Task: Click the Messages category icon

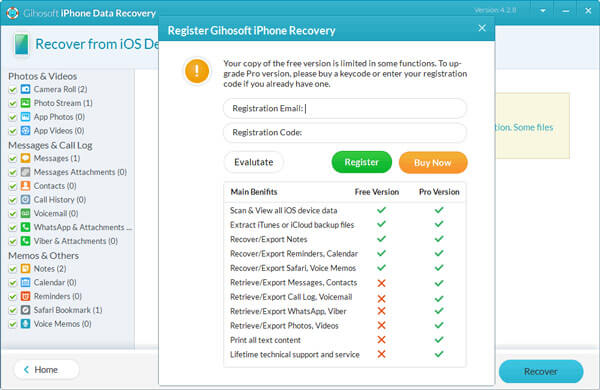Action: click(25, 158)
